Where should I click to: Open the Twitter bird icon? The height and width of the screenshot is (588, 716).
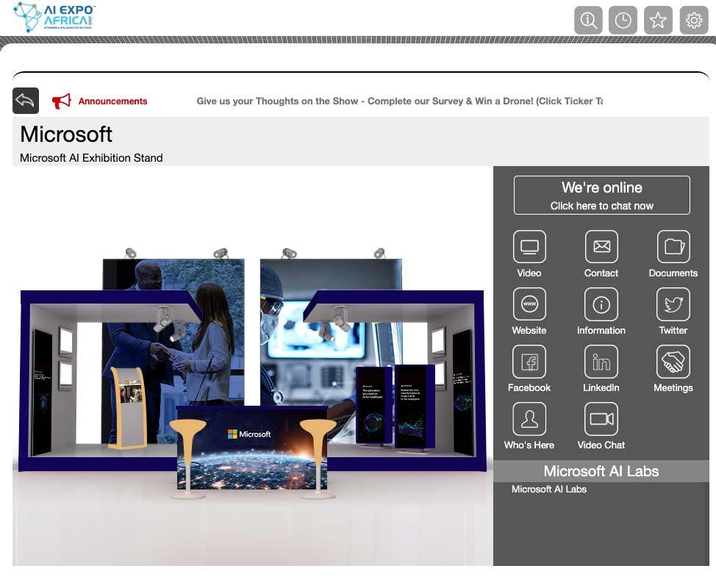point(673,304)
